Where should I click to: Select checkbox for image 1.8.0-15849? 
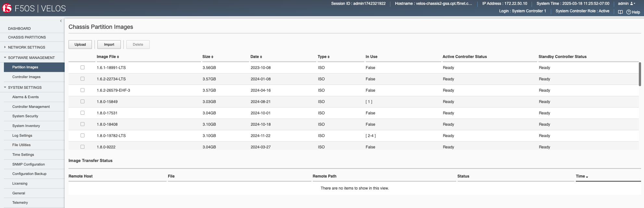(x=82, y=101)
